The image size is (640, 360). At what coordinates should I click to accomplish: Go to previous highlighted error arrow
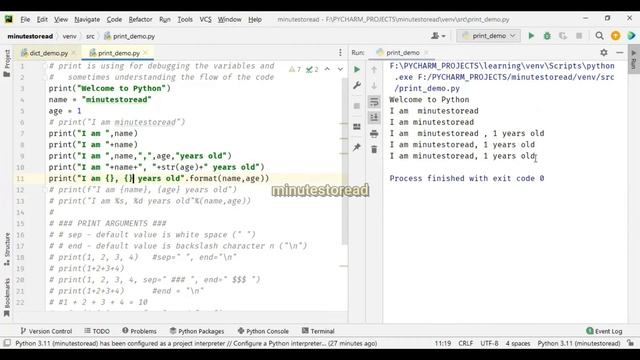click(x=327, y=69)
